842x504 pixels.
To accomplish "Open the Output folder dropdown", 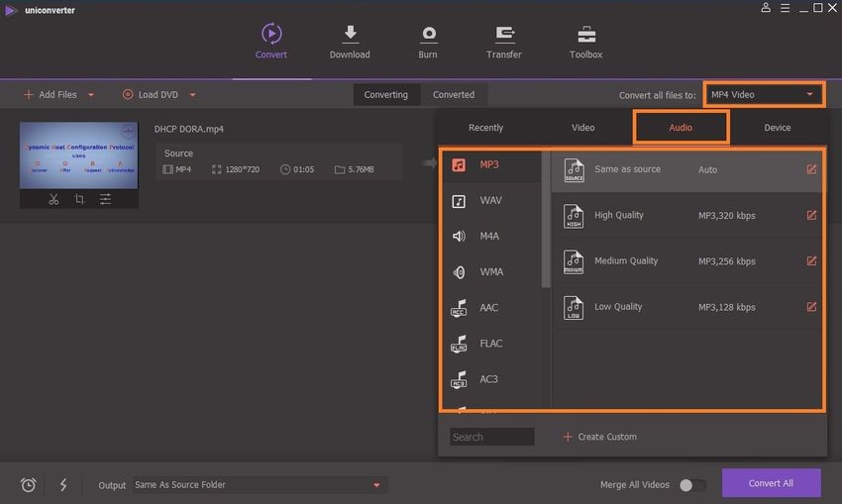I will coord(260,485).
